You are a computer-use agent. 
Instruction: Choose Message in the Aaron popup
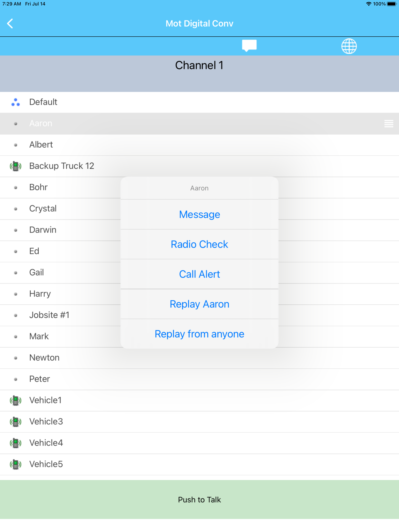coord(199,214)
